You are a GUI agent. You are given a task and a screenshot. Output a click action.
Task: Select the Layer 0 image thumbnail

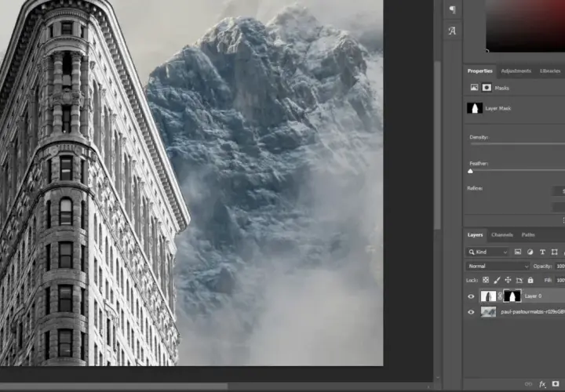point(488,296)
